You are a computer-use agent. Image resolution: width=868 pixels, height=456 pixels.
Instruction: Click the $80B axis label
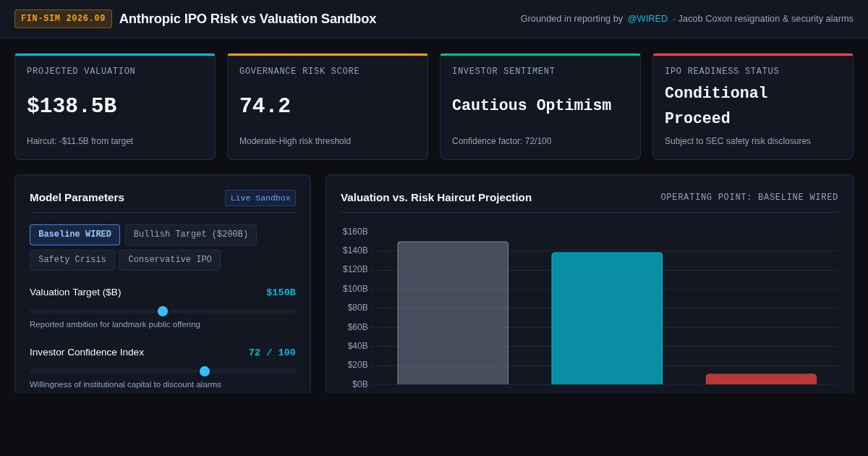[357, 308]
